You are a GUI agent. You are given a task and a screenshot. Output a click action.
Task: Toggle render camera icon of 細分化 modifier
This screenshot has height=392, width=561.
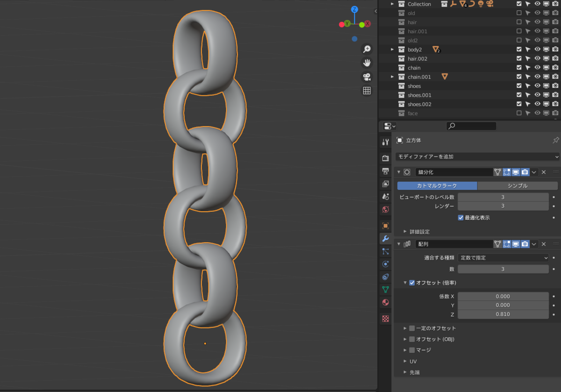525,172
